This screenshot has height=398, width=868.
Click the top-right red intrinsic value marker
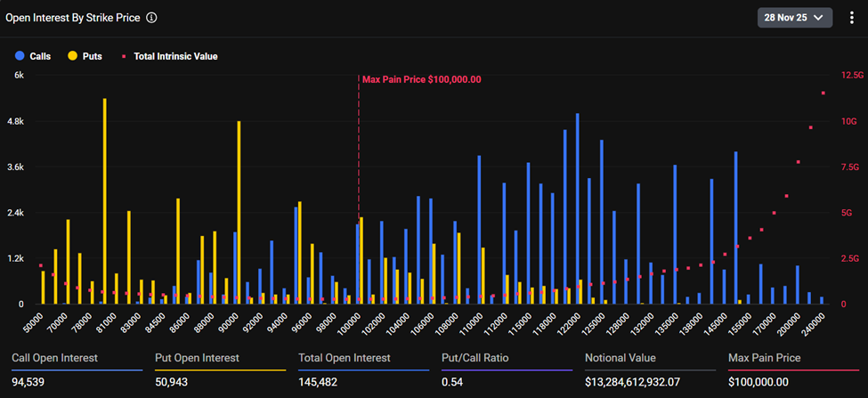point(823,93)
